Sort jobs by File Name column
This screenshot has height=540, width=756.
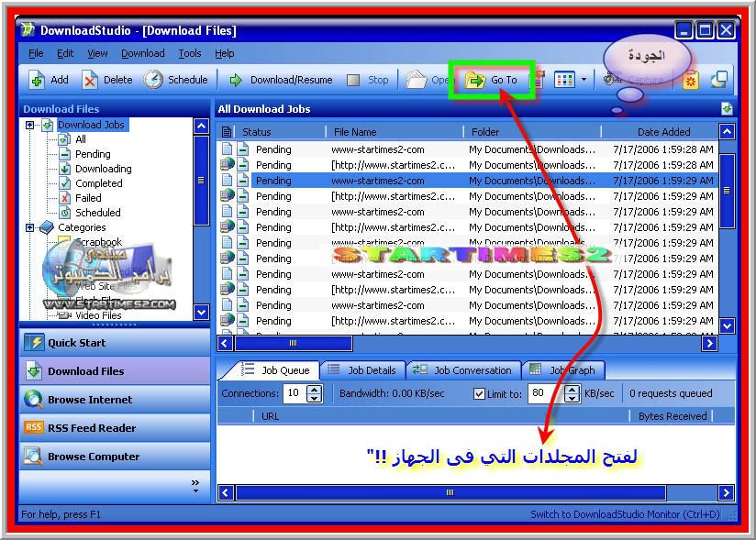pos(395,132)
